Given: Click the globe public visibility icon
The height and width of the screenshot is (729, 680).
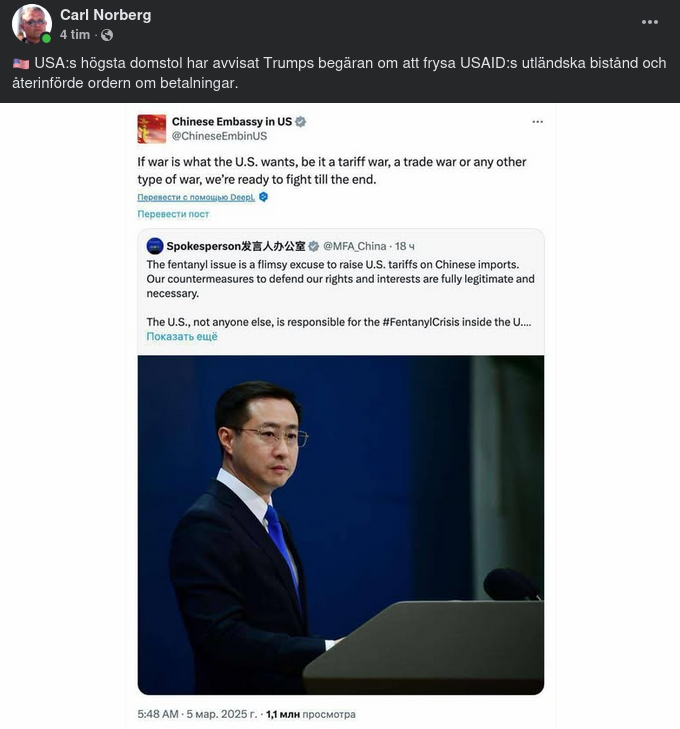Looking at the screenshot, I should [107, 35].
